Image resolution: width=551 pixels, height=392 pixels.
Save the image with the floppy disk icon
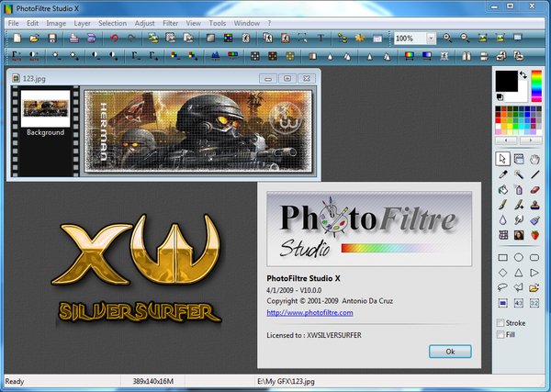coord(52,38)
